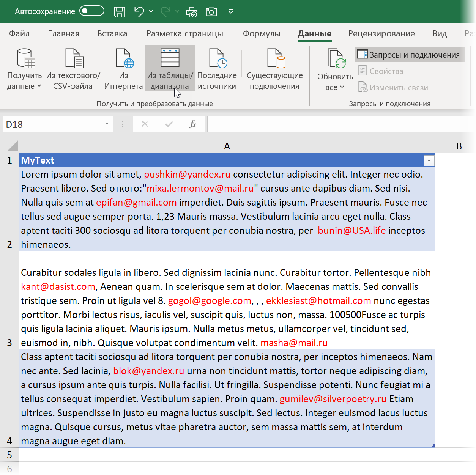This screenshot has height=475, width=476.
Task: Click the Undo arrow icon
Action: pos(139,11)
